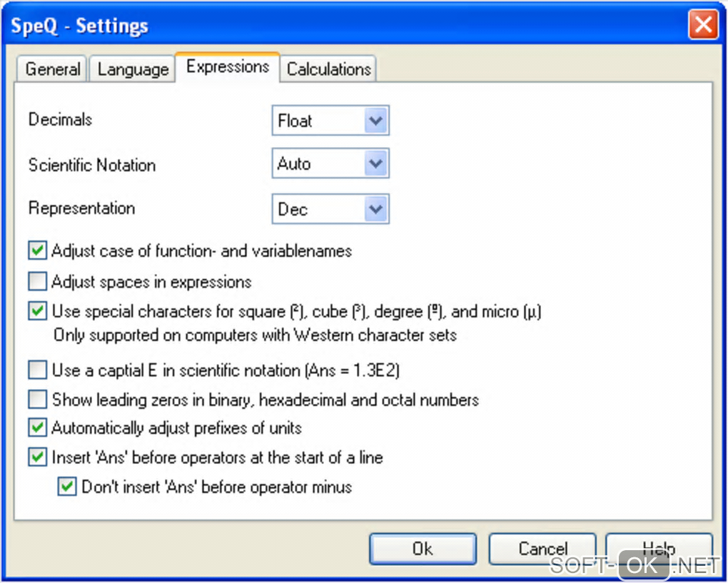Disable Automatically adjust prefixes of units
Image resolution: width=728 pixels, height=583 pixels.
pos(38,428)
